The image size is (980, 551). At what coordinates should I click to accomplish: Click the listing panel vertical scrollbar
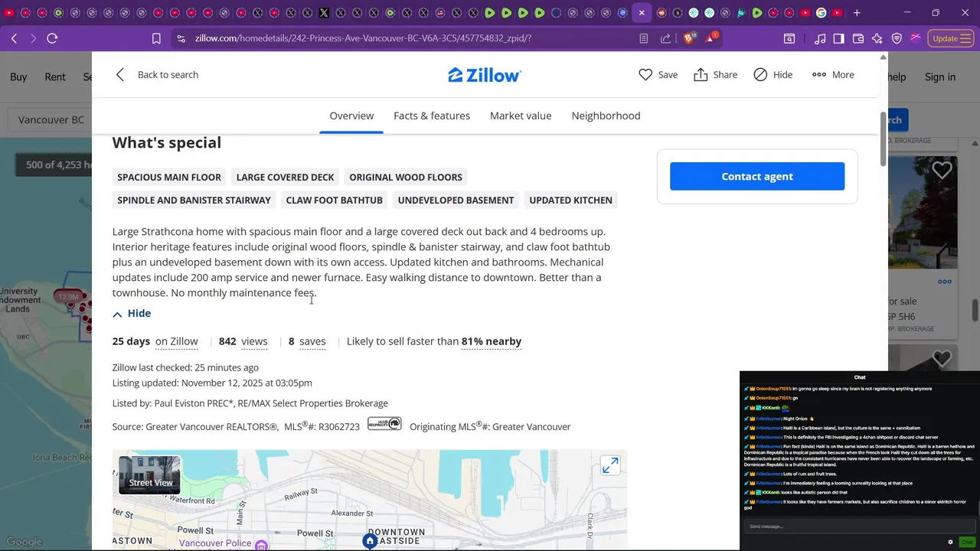tap(883, 139)
